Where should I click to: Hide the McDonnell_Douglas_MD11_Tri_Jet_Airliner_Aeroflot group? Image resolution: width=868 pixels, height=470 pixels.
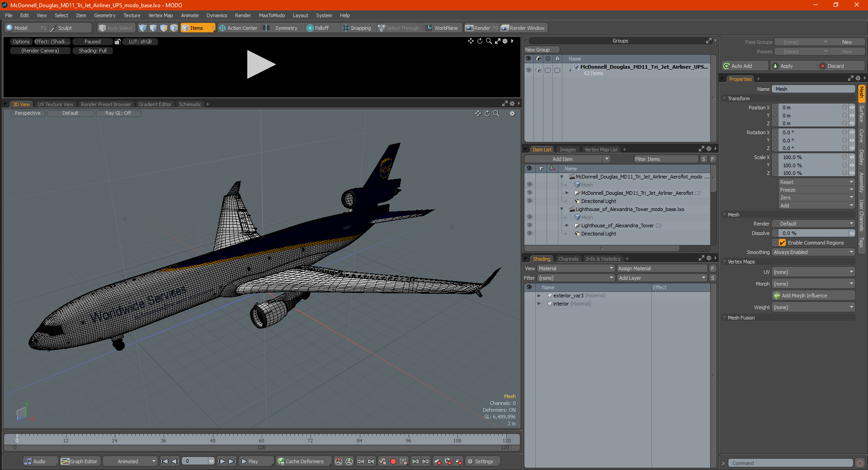pos(529,193)
